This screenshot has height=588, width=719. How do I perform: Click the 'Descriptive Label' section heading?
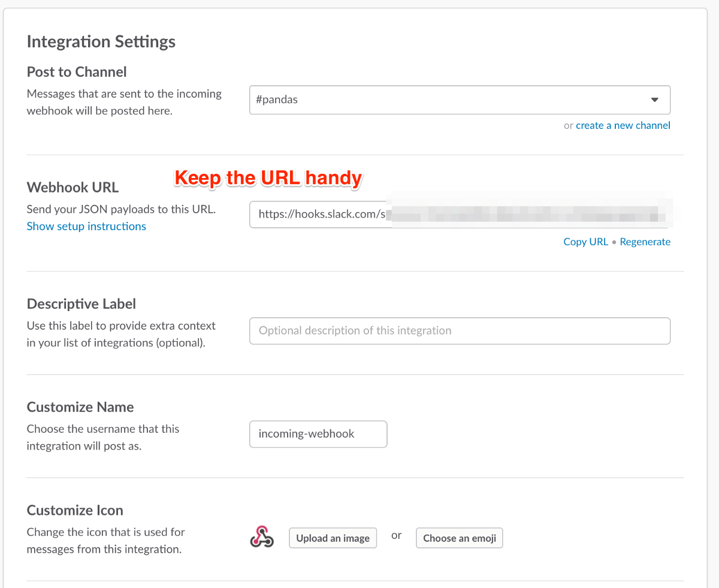click(x=81, y=304)
